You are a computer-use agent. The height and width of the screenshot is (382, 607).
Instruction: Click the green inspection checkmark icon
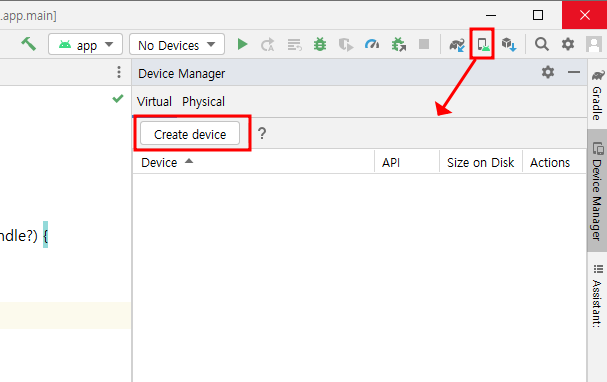[x=118, y=99]
